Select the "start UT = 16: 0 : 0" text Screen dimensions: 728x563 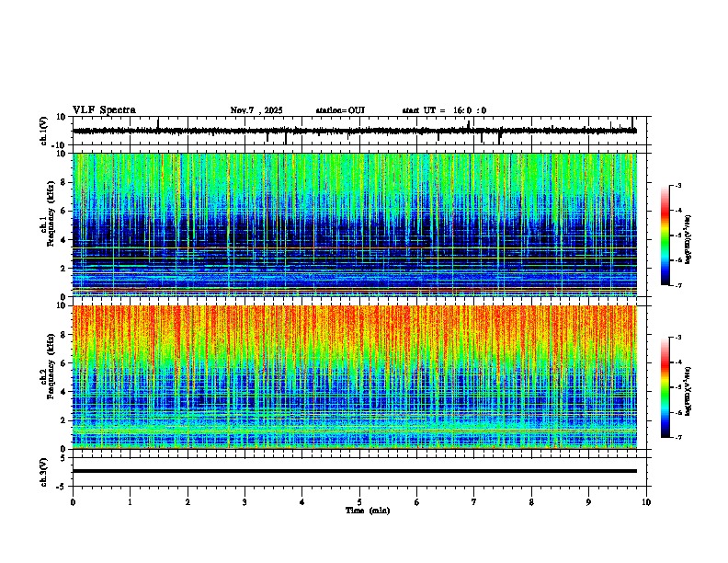pos(444,110)
